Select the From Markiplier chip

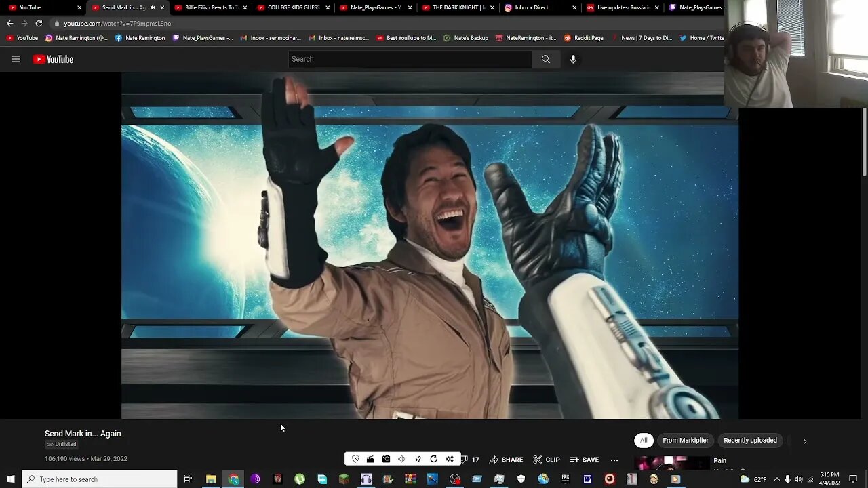pos(686,441)
